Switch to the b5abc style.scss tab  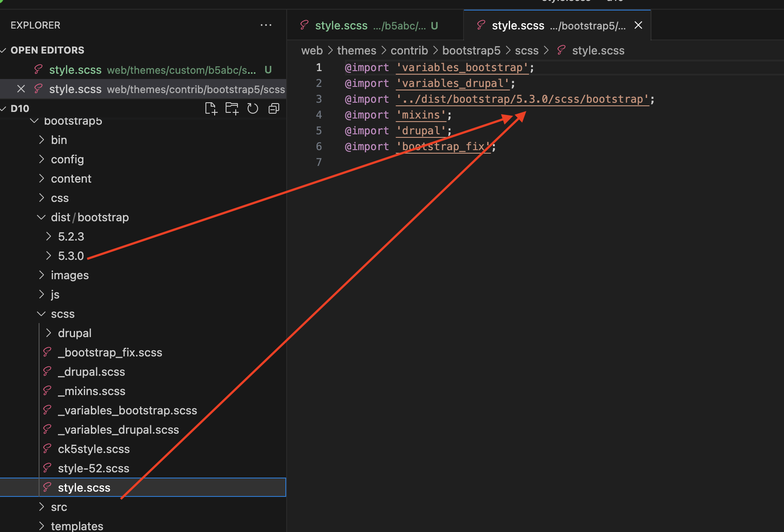(370, 25)
